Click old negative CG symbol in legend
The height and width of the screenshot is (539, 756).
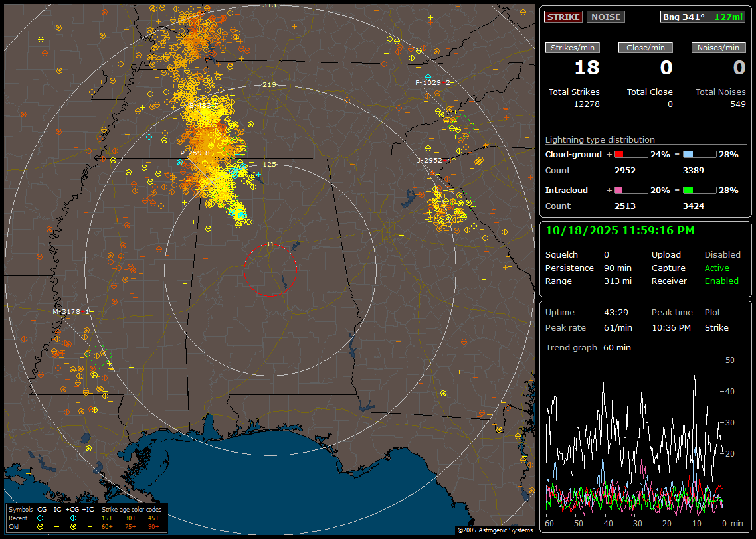tap(41, 526)
